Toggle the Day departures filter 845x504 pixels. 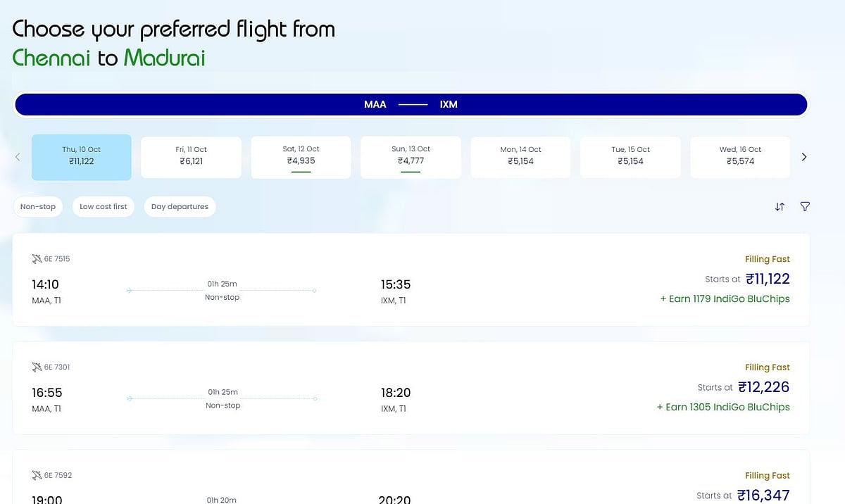tap(180, 207)
